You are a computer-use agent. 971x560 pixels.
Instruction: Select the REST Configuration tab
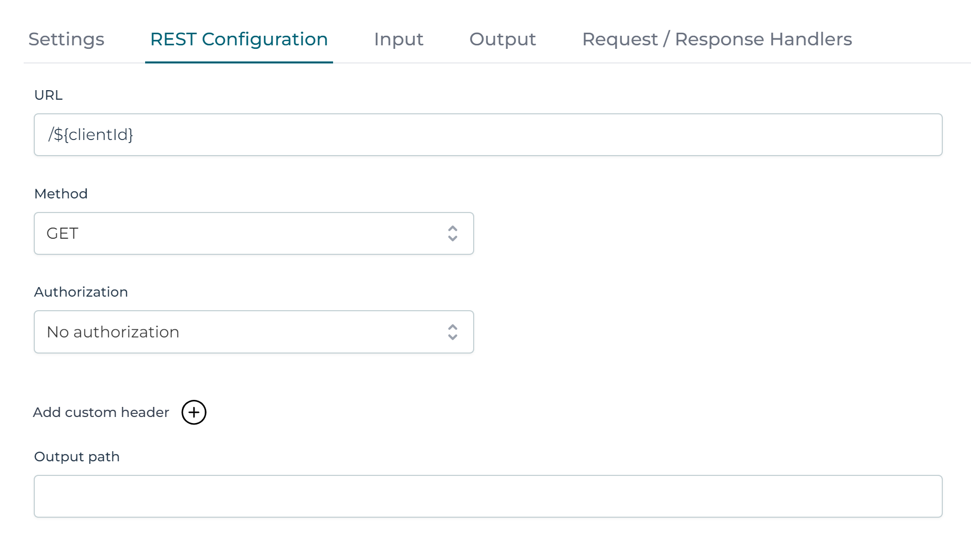pos(239,39)
